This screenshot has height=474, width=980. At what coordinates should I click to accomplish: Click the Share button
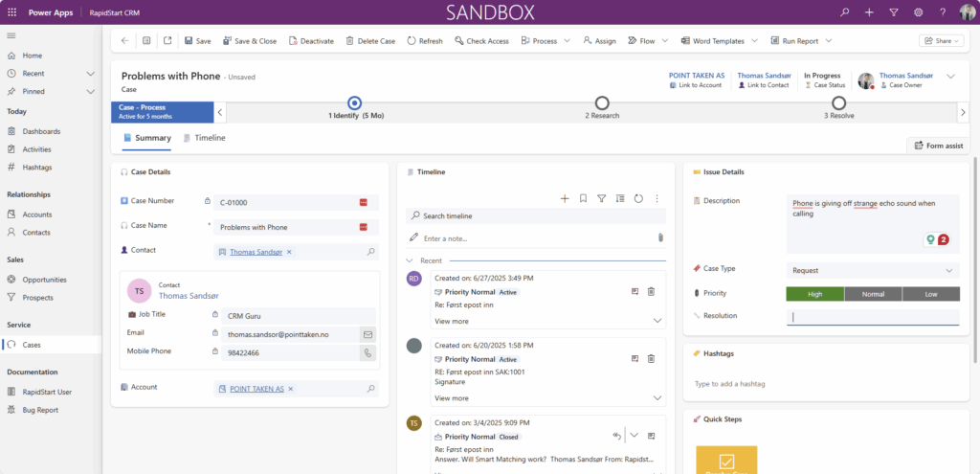point(942,40)
